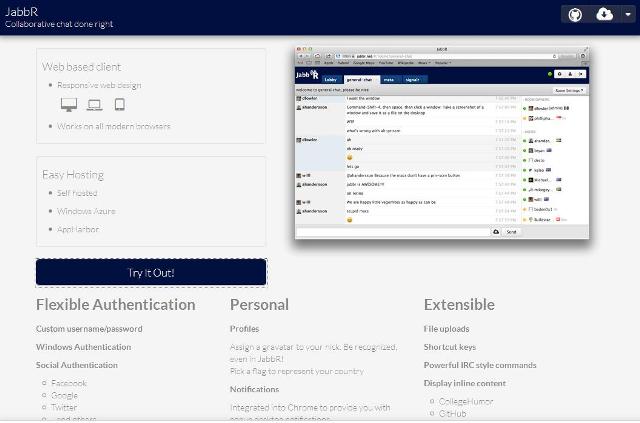Viewport: 640px width, 423px height.
Task: Click the AppHarbor list item
Action: tap(78, 229)
